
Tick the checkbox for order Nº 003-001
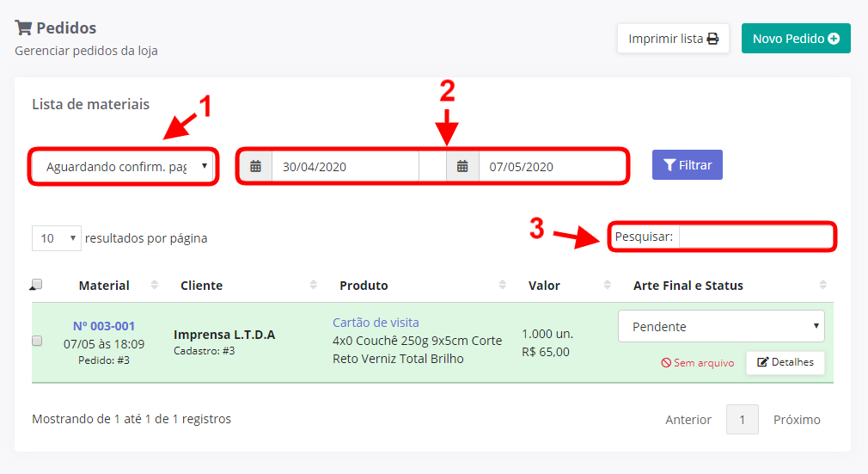click(37, 341)
